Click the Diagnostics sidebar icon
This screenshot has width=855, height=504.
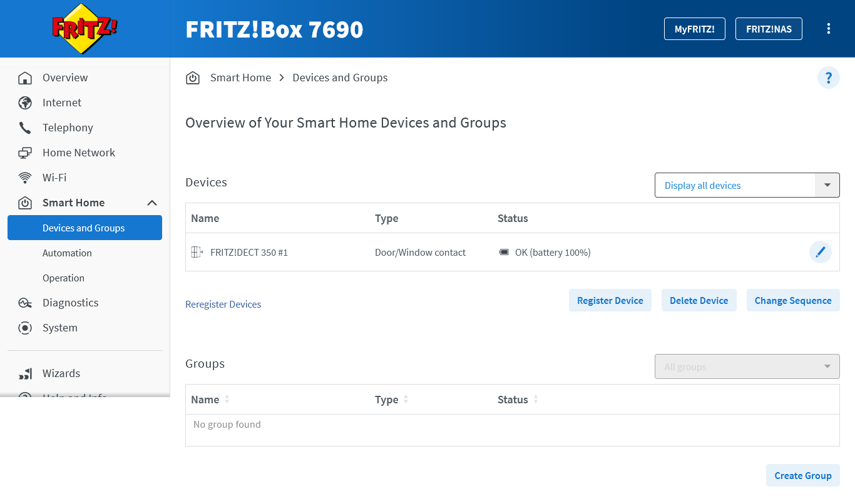click(x=25, y=303)
